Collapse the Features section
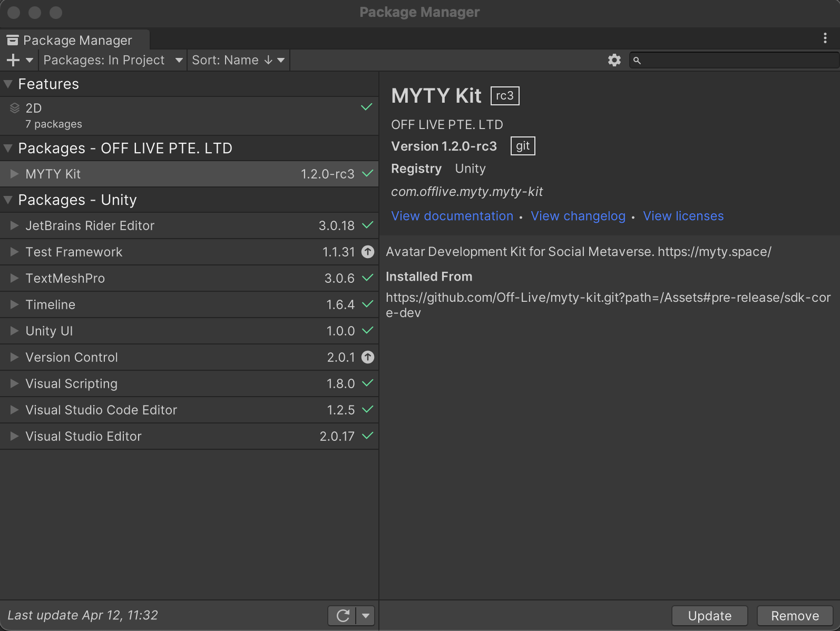840x631 pixels. tap(8, 84)
